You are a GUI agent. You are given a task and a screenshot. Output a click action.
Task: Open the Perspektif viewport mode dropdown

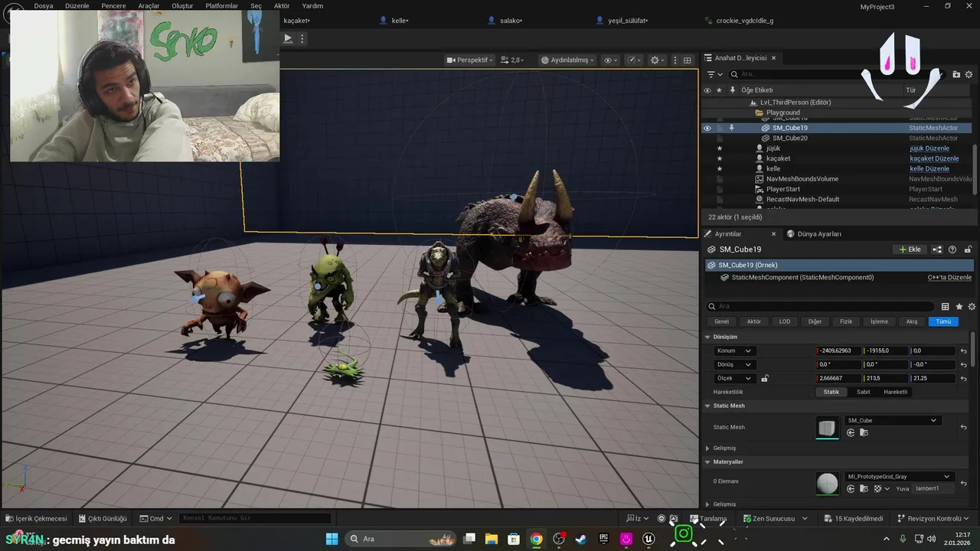470,60
